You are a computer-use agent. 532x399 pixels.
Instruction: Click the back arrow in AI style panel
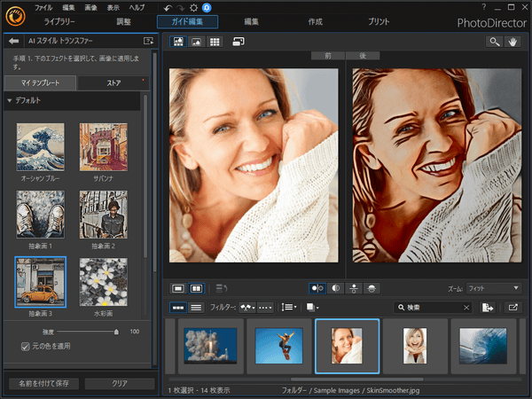tap(14, 41)
